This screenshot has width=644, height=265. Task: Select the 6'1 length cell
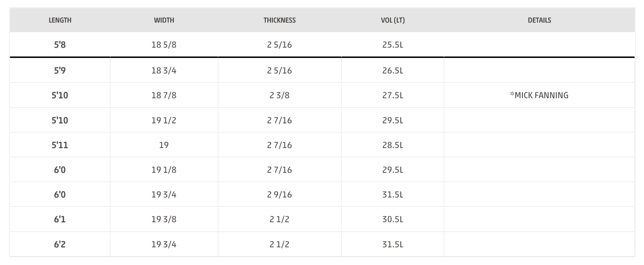(x=60, y=219)
